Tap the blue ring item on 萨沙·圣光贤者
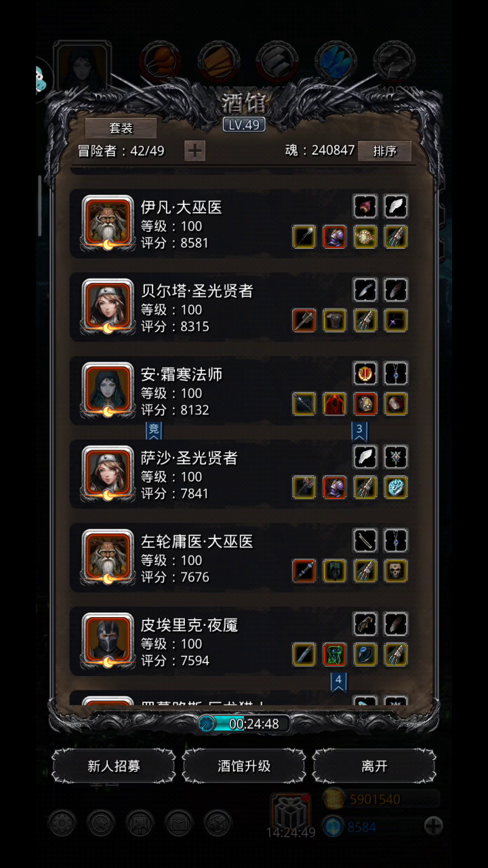The width and height of the screenshot is (488, 868). tap(396, 487)
